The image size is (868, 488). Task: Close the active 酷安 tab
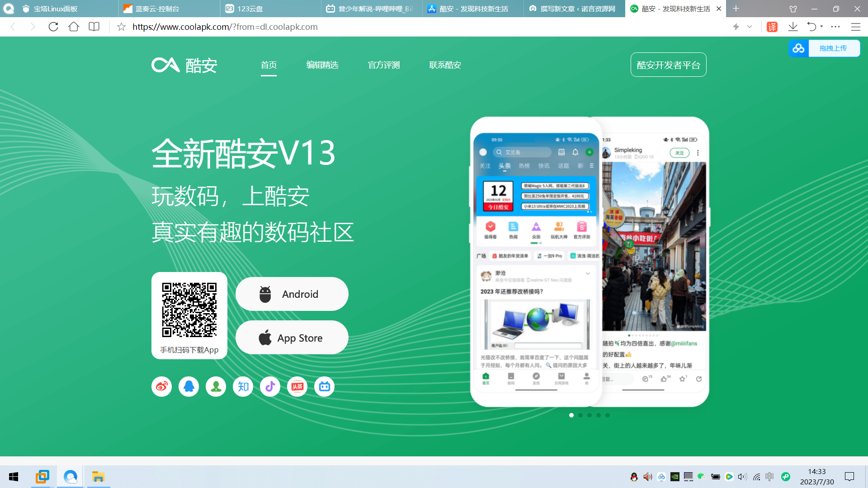tap(719, 9)
